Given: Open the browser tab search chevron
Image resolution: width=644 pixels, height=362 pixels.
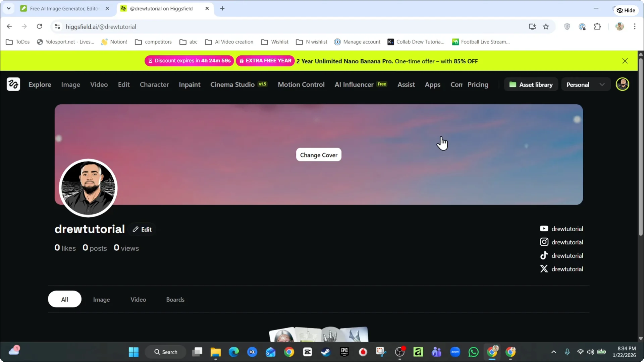Looking at the screenshot, I should point(8,8).
